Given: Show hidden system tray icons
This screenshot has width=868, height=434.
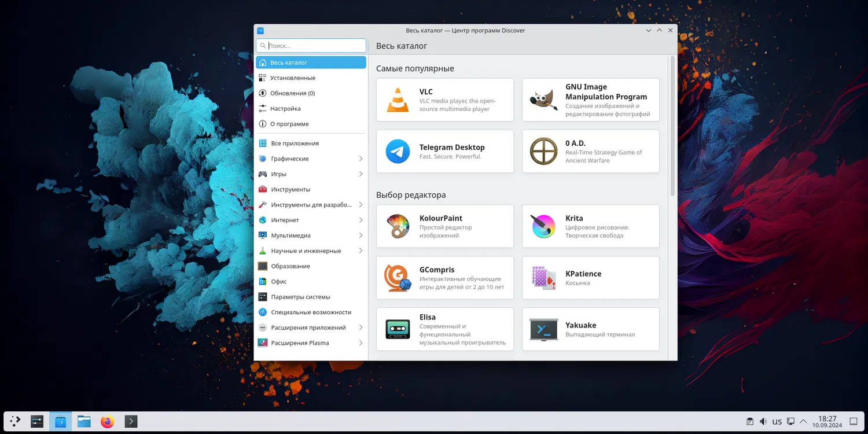Looking at the screenshot, I should click(x=803, y=421).
